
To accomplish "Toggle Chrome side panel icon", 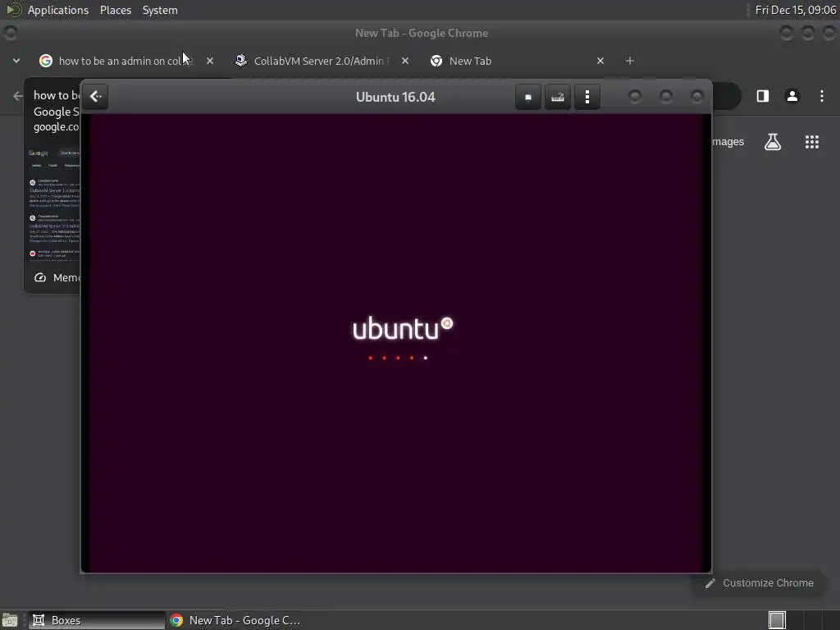I will tap(762, 96).
